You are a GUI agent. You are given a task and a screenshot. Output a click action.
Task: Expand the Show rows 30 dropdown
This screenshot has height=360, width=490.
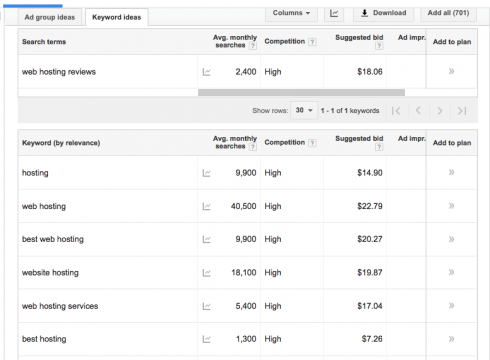304,110
